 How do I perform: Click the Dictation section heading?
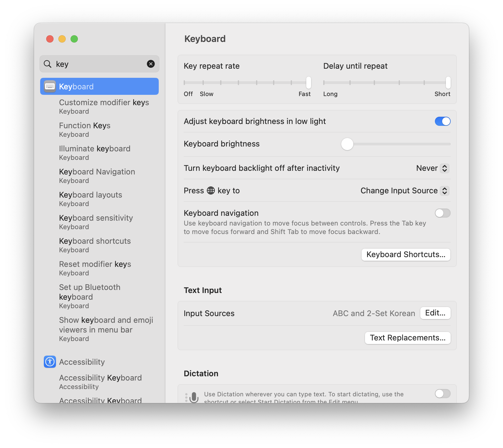point(201,374)
